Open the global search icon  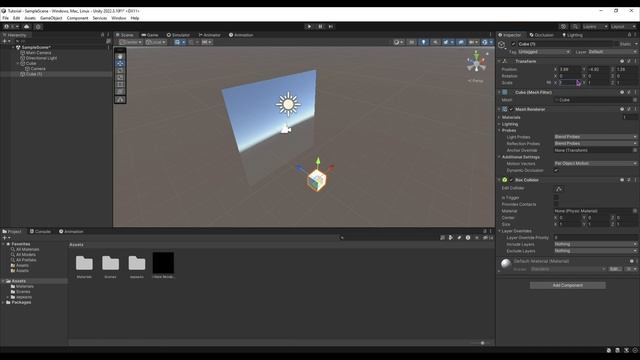pyautogui.click(x=575, y=27)
